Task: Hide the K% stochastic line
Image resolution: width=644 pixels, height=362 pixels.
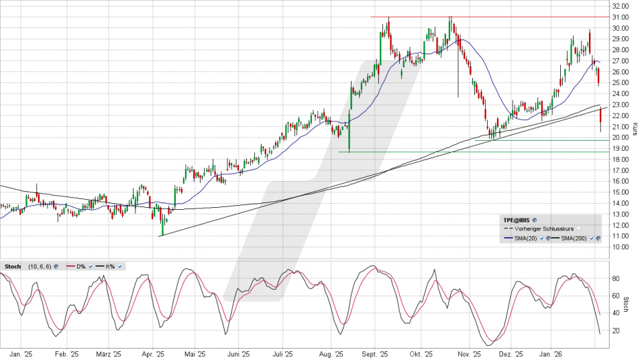Action: point(120,266)
